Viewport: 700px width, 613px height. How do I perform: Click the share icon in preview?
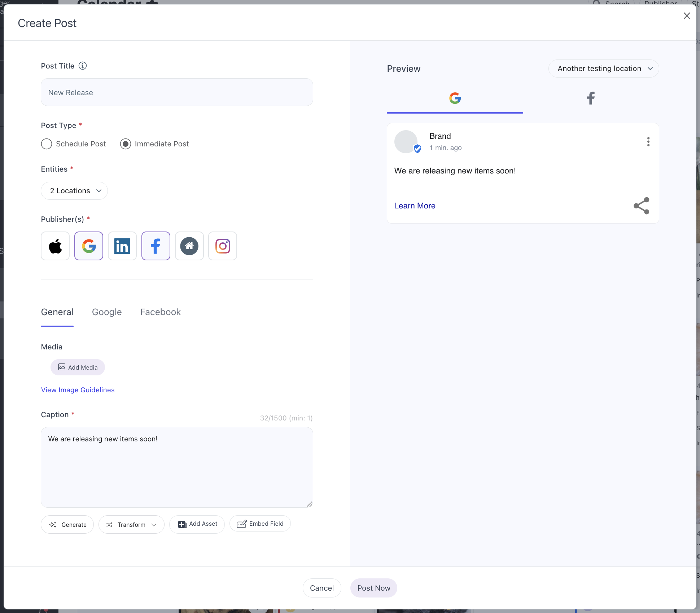click(642, 206)
